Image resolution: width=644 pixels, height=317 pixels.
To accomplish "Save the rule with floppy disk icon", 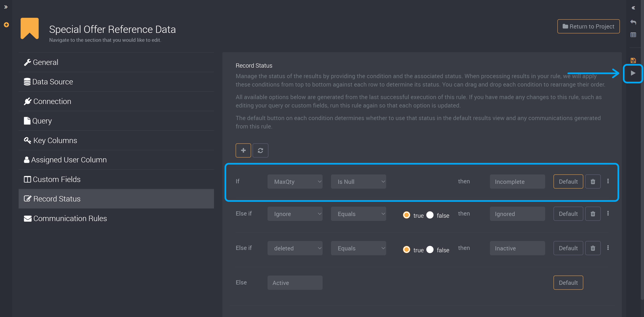I will pyautogui.click(x=633, y=60).
